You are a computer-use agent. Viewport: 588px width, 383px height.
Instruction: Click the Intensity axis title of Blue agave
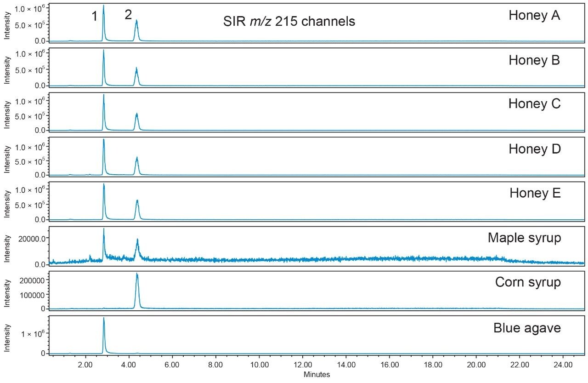(x=7, y=339)
